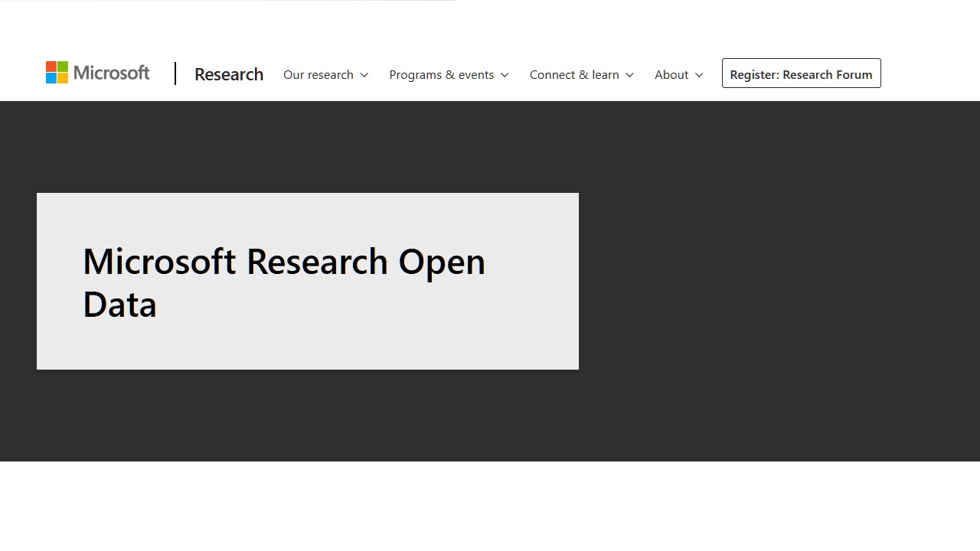
Task: Click the Microsoft wordmark text
Action: coord(112,73)
